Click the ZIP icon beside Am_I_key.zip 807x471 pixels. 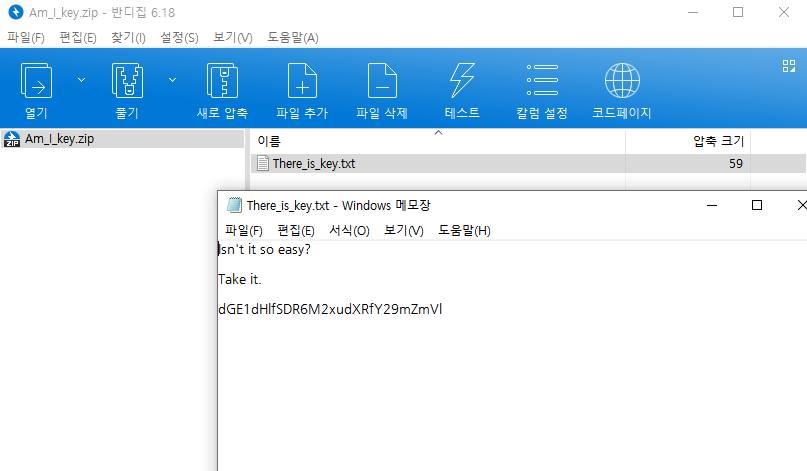coord(12,139)
